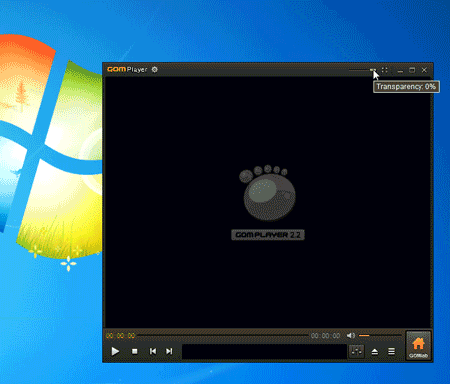Click the GOM Player logo menu

tap(127, 69)
